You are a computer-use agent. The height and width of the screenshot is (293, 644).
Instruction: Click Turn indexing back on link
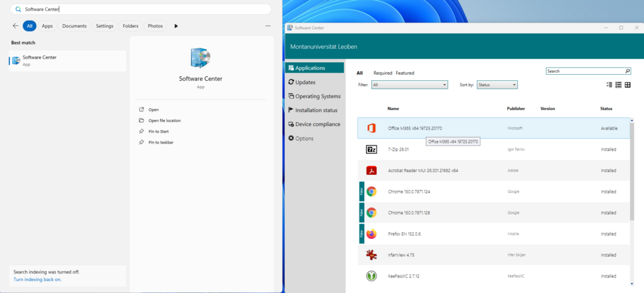(x=37, y=280)
